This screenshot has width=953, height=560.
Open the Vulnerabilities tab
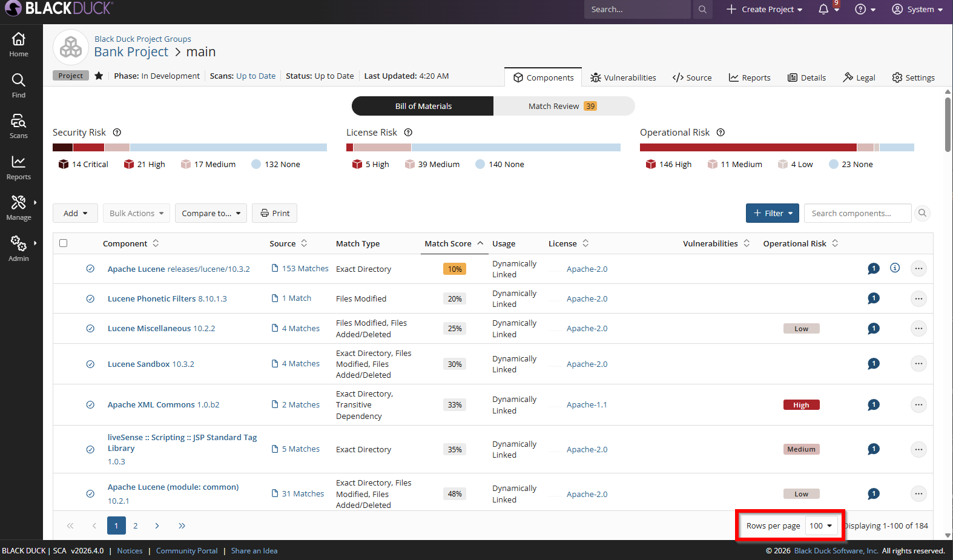(623, 77)
